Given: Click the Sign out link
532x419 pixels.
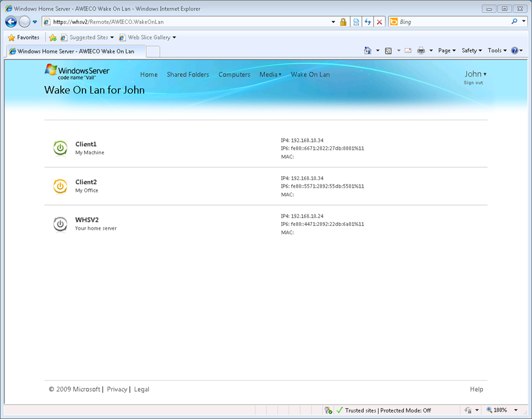Looking at the screenshot, I should click(x=473, y=83).
